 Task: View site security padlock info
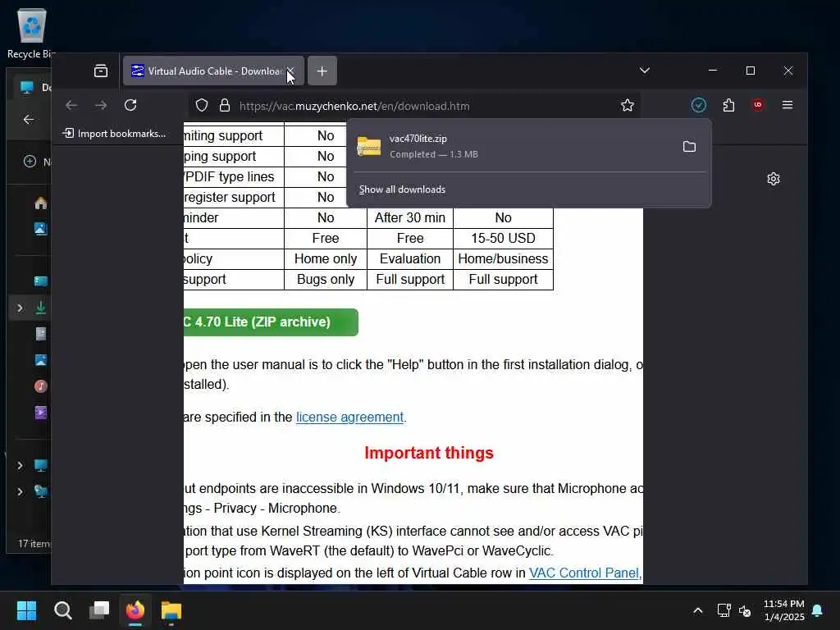pos(225,106)
